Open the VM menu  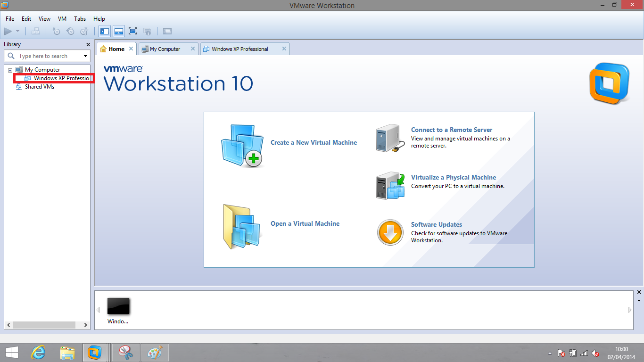(x=62, y=19)
